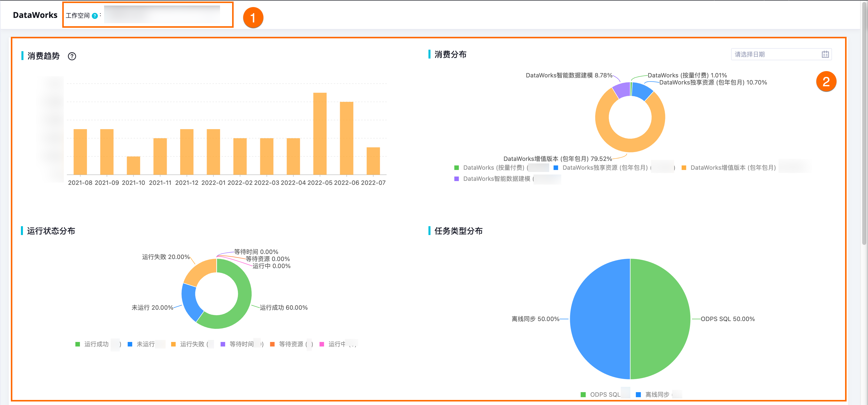Click the 2021-12 axis label
868x405 pixels.
tap(187, 183)
